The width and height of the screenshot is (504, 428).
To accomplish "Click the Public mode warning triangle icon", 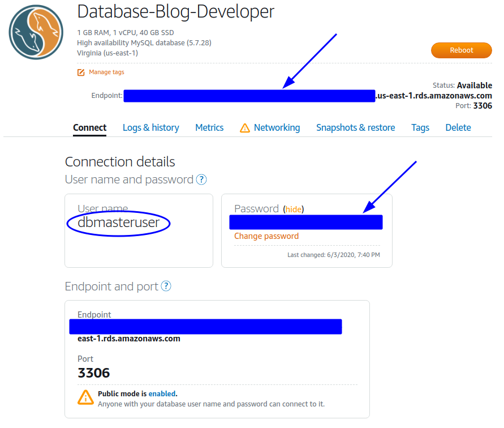I will [x=85, y=397].
